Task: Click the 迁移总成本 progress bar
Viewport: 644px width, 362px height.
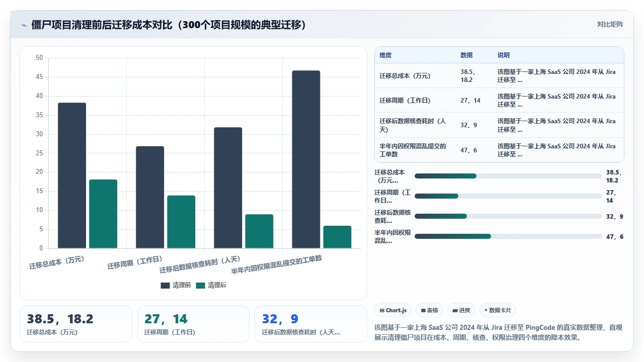Action: pos(508,176)
